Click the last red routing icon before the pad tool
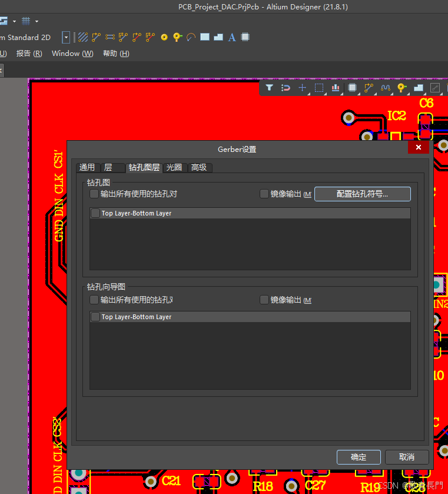 (x=150, y=37)
